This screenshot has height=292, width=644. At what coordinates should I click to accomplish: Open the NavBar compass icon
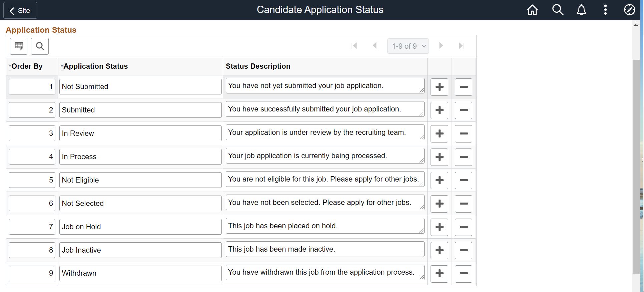click(x=629, y=10)
